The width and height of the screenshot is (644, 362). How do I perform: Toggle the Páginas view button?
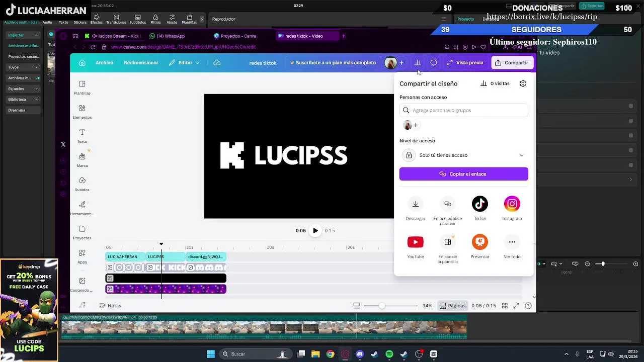coord(452,306)
